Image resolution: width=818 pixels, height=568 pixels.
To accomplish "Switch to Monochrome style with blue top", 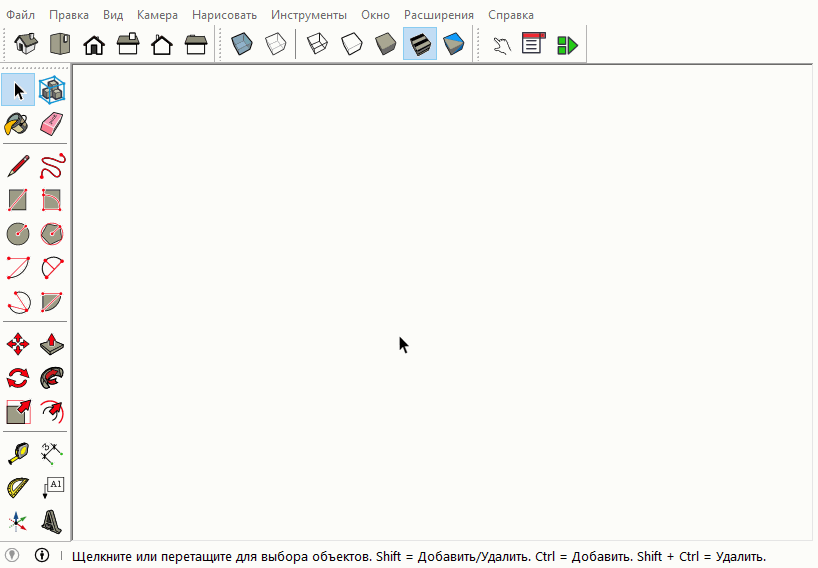I will click(x=454, y=44).
